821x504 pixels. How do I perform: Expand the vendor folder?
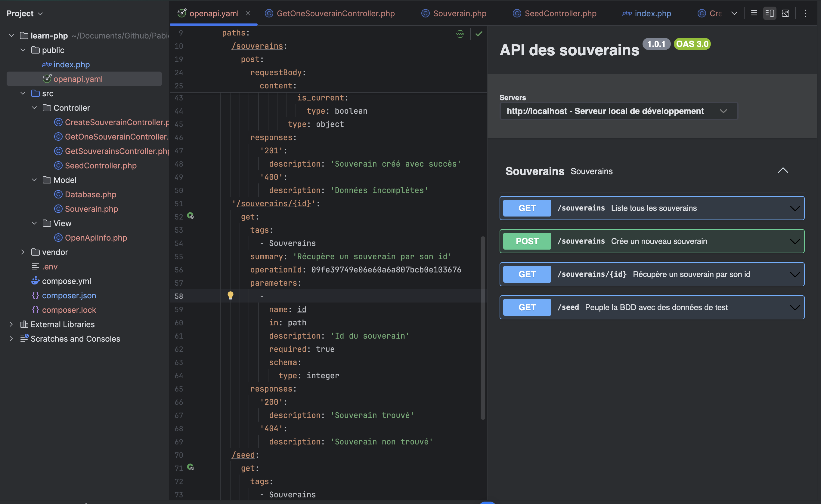pos(23,252)
